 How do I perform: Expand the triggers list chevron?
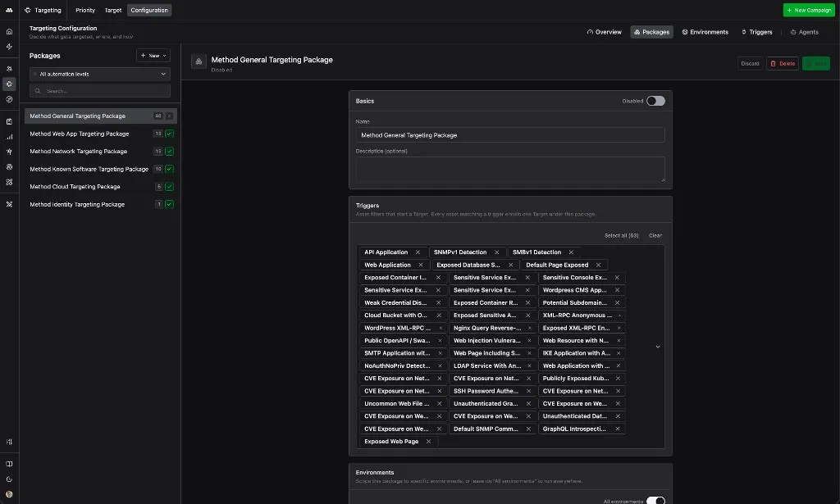point(658,347)
